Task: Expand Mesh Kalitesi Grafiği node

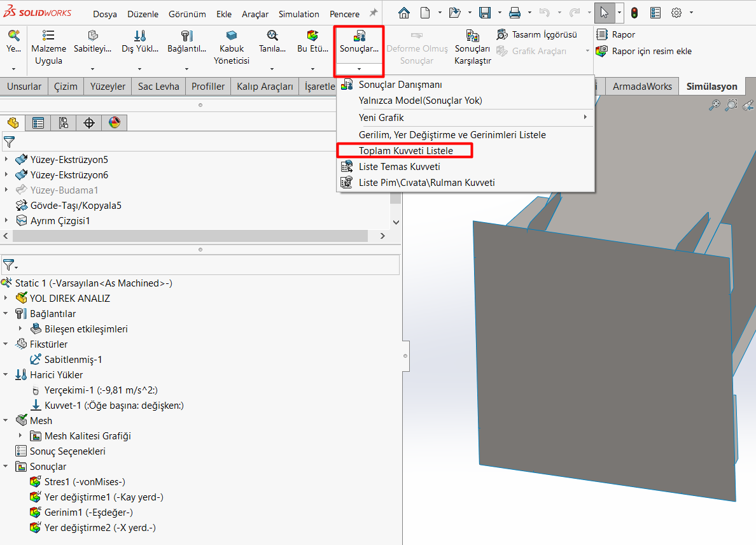Action: 20,435
